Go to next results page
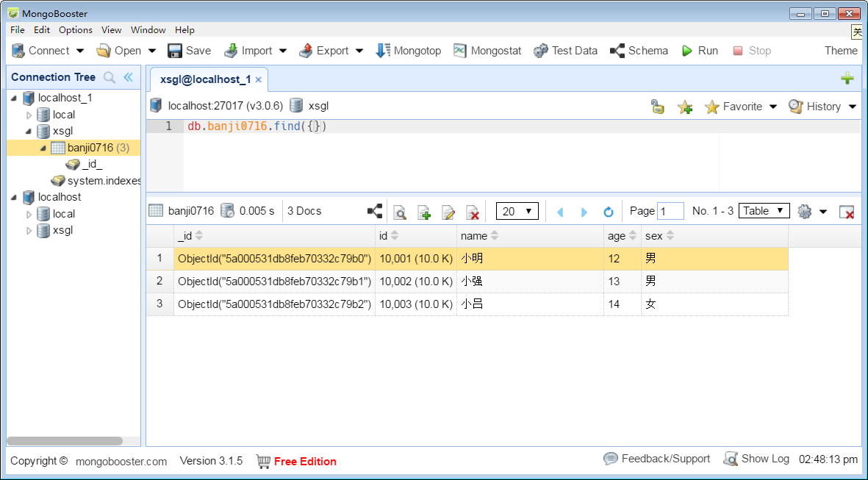The width and height of the screenshot is (868, 480). click(x=584, y=212)
